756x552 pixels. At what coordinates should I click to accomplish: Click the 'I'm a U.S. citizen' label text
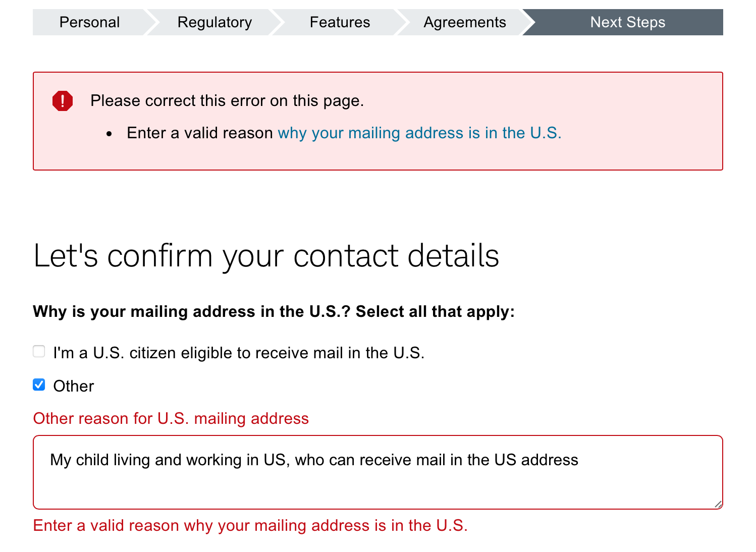click(x=239, y=353)
